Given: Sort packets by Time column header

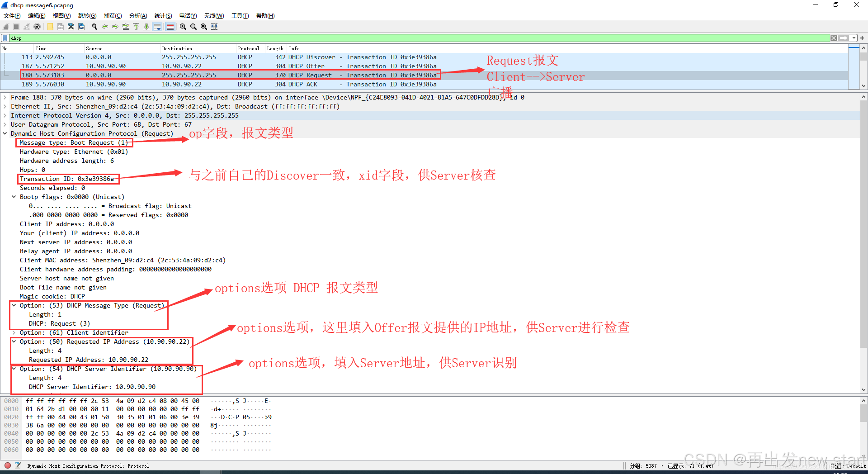Looking at the screenshot, I should pos(59,48).
